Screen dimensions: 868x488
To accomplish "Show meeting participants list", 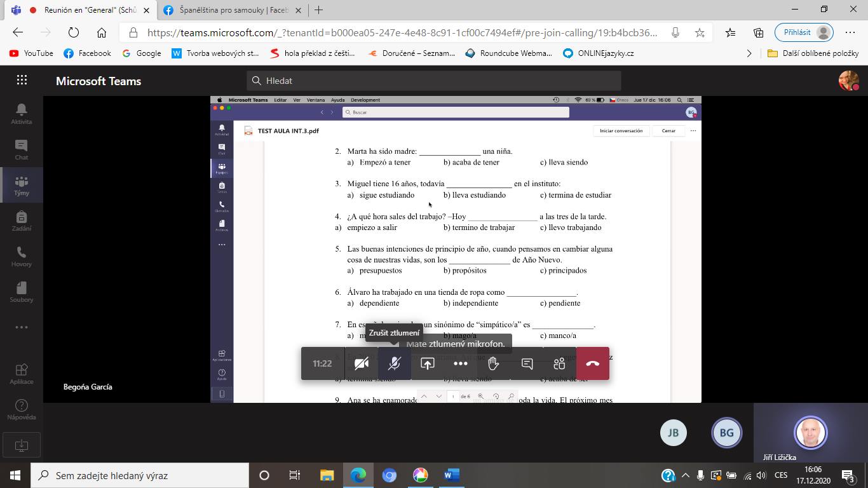I will [559, 363].
